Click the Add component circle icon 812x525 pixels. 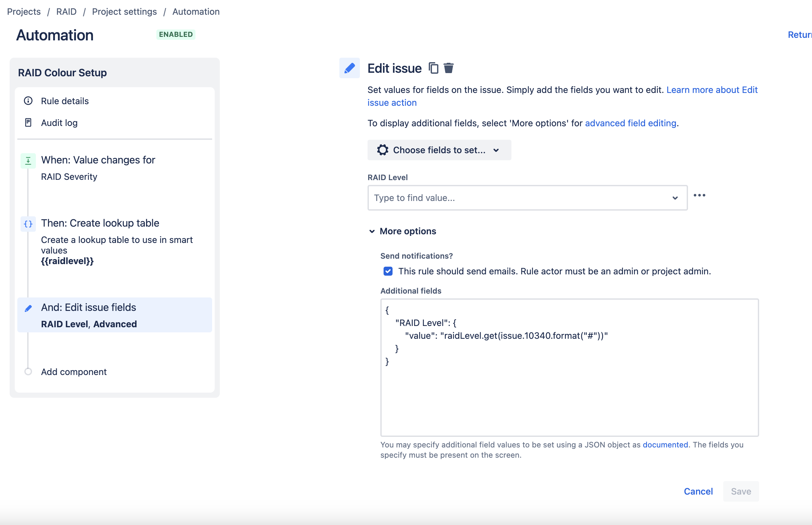tap(28, 372)
